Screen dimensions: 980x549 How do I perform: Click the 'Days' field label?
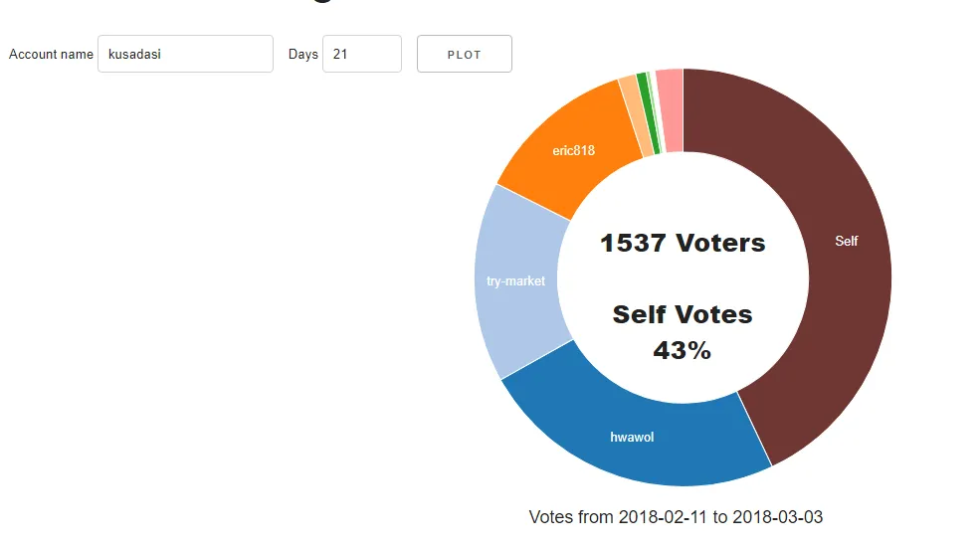click(303, 55)
